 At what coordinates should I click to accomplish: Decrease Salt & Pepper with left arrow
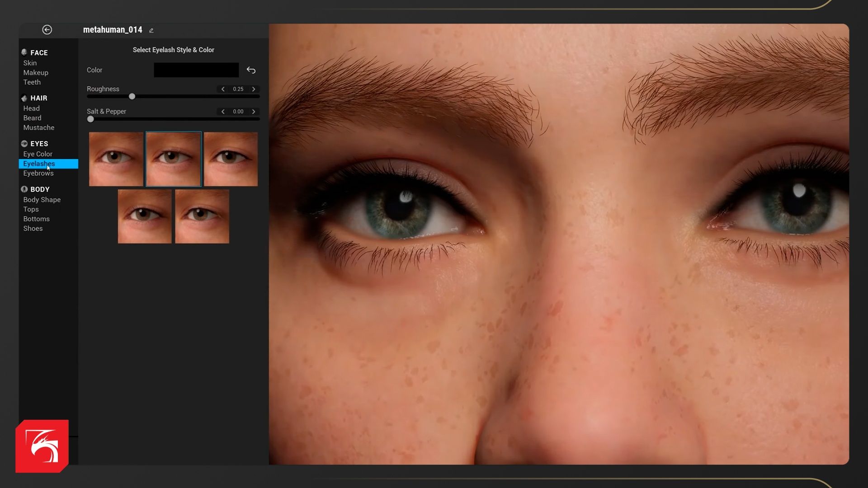(x=223, y=112)
